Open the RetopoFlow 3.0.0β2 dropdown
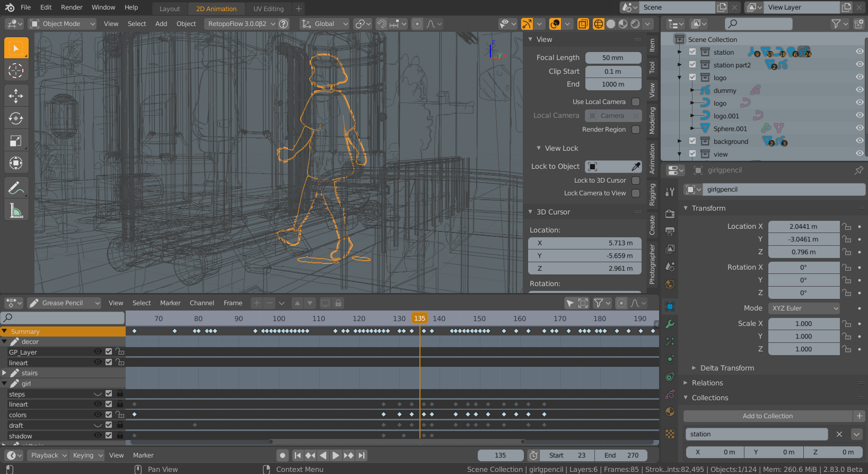Image resolution: width=868 pixels, height=474 pixels. 241,24
